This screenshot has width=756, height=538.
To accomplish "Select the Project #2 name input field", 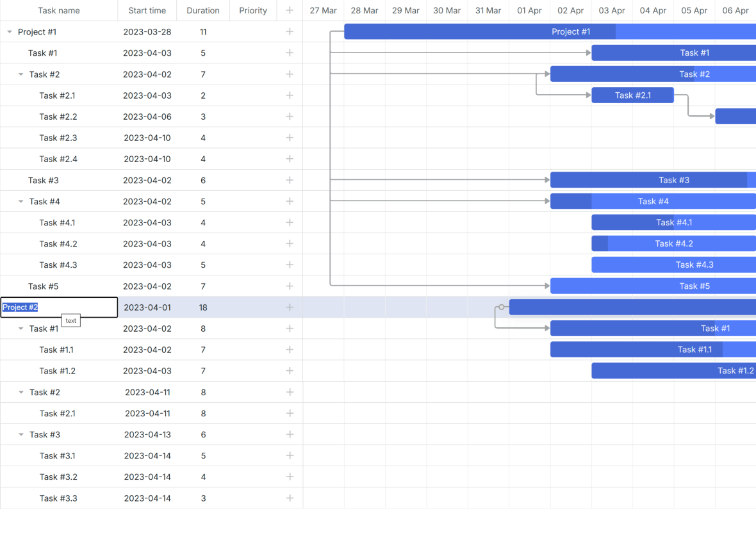I will click(58, 307).
